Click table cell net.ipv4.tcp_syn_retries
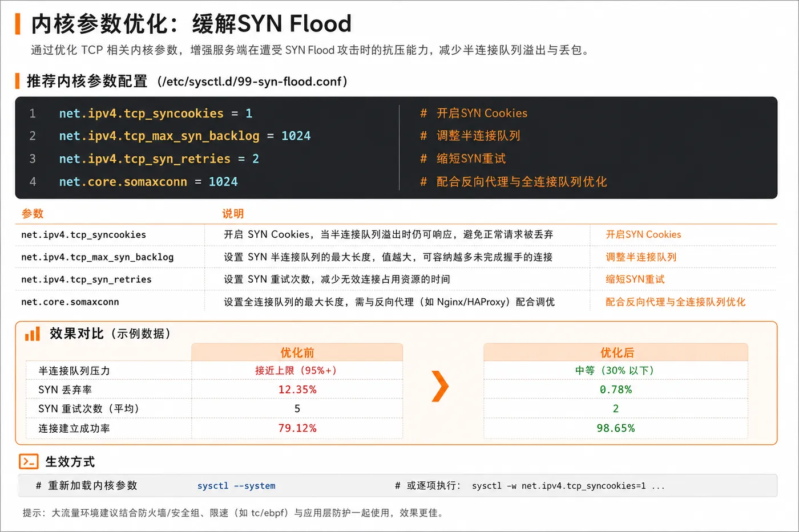This screenshot has width=799, height=532. coord(86,279)
